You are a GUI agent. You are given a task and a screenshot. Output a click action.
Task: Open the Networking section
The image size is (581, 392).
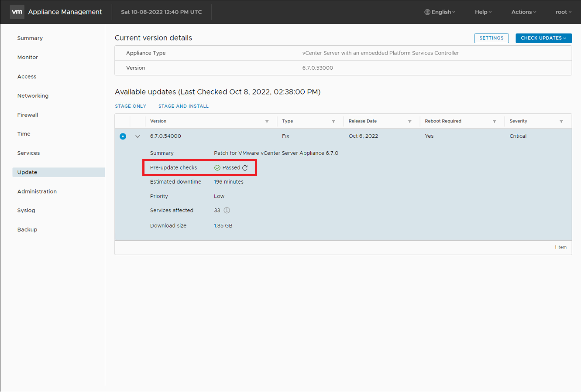pos(33,96)
